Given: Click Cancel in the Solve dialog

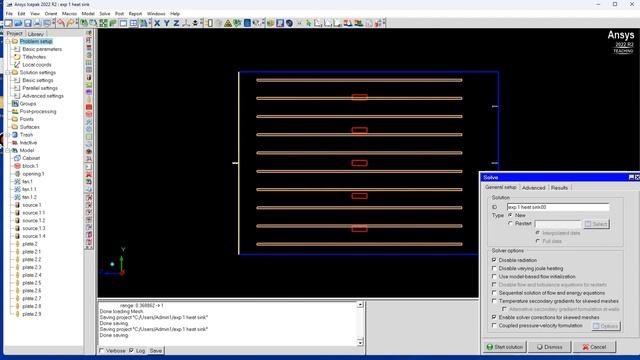Looking at the screenshot, I should coord(594,347).
